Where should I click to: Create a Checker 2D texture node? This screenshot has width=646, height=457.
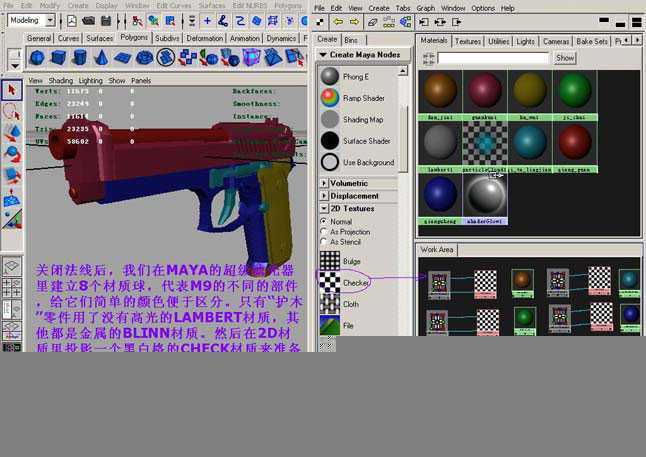coord(345,283)
